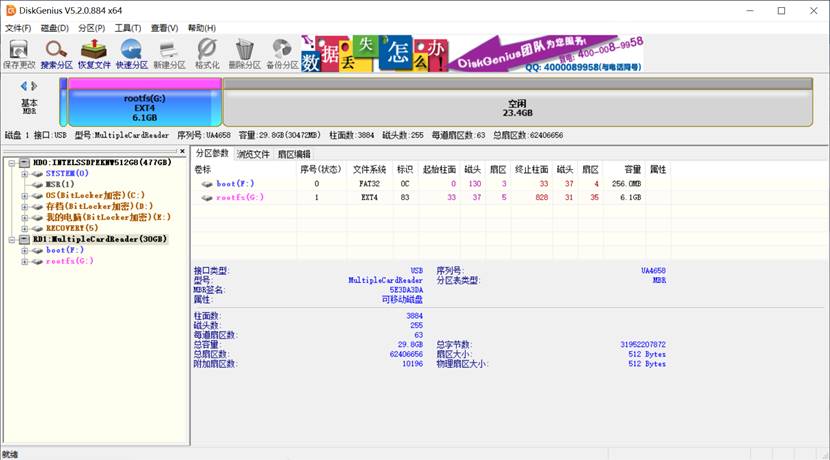
Task: Select boot(F:) in the disk tree
Action: pyautogui.click(x=65, y=250)
